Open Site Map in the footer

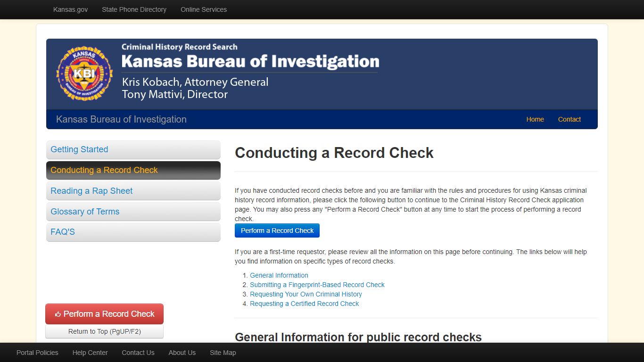coord(223,353)
